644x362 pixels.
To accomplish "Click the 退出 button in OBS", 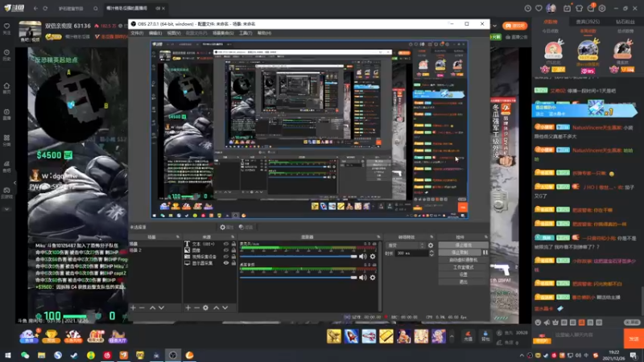I will (x=464, y=282).
